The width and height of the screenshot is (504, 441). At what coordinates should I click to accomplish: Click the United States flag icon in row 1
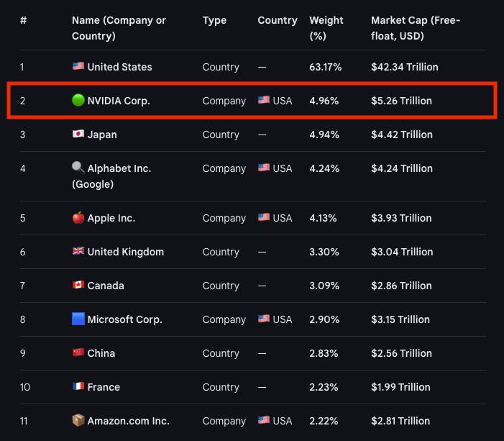tap(78, 66)
